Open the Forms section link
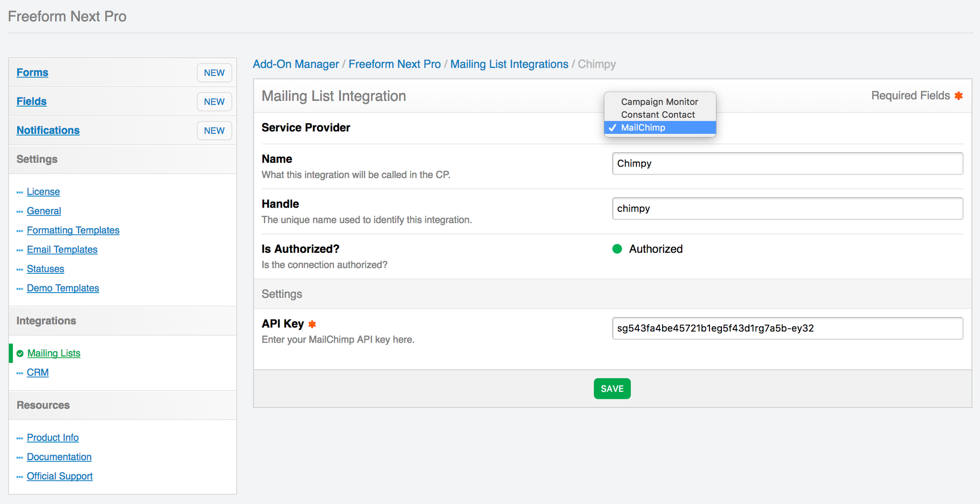Image resolution: width=980 pixels, height=504 pixels. tap(32, 73)
